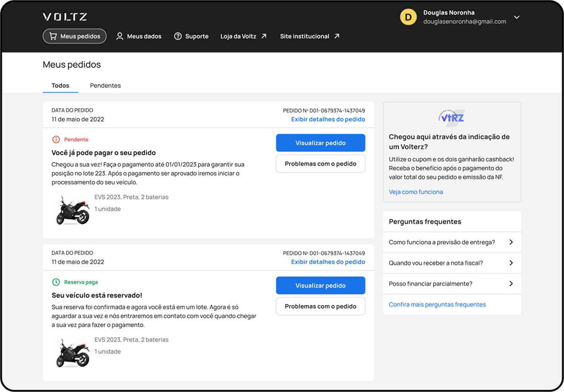Click the Suporte question mark icon

pyautogui.click(x=178, y=36)
